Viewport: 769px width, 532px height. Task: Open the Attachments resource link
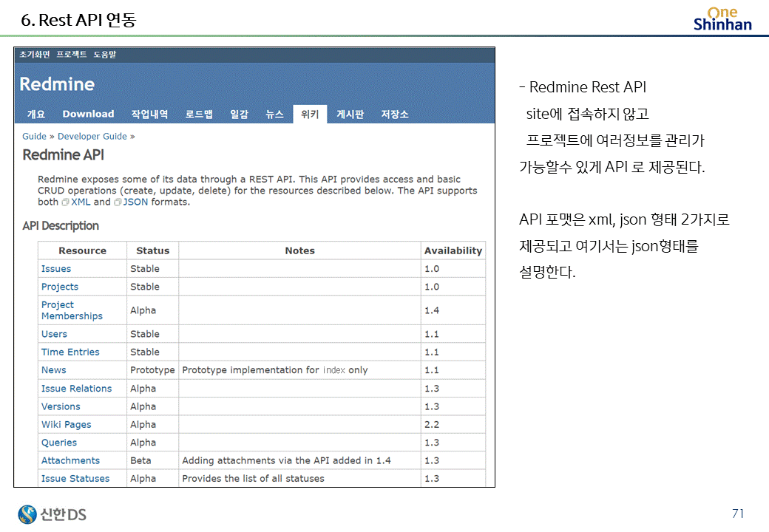(x=71, y=460)
